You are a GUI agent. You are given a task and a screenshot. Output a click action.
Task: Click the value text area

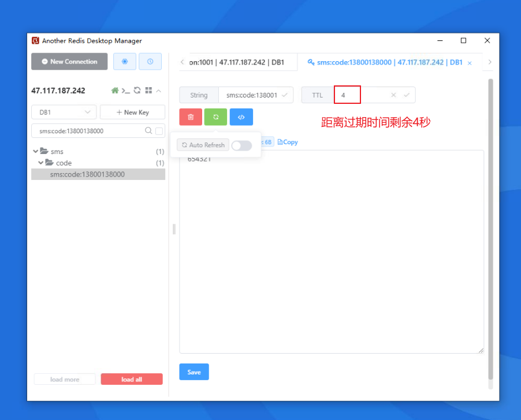(332, 252)
